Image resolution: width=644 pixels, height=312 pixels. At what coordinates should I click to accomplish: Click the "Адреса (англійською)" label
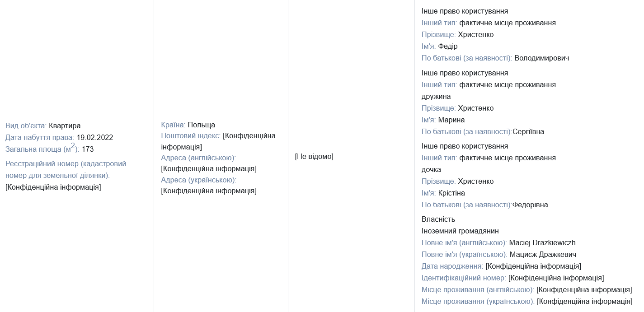pyautogui.click(x=198, y=158)
